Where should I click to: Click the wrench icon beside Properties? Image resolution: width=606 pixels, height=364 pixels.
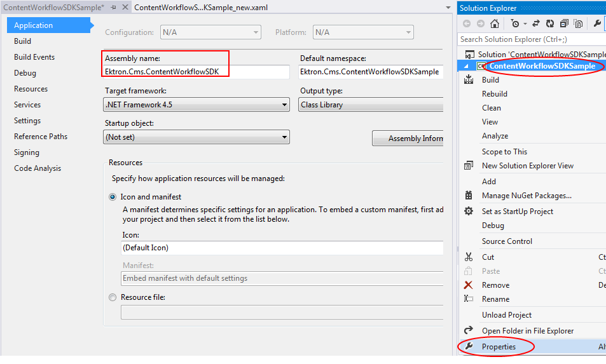(469, 346)
